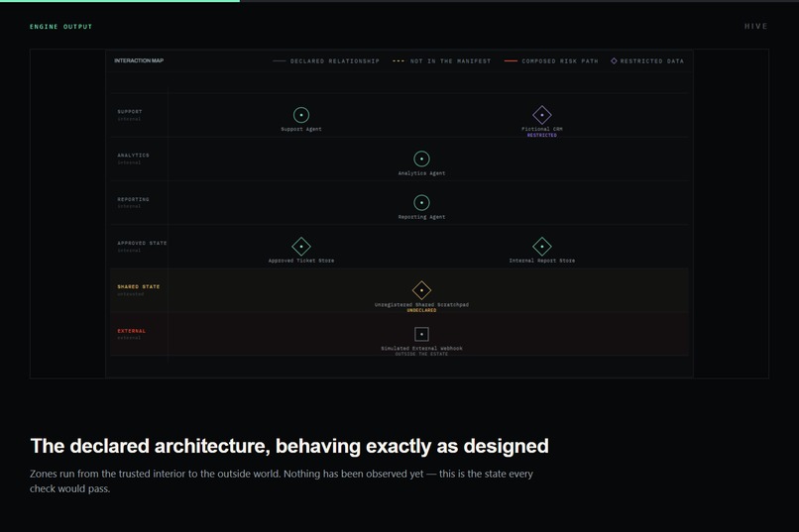
Task: Click the Restricted Data diamond legend icon
Action: pos(614,61)
